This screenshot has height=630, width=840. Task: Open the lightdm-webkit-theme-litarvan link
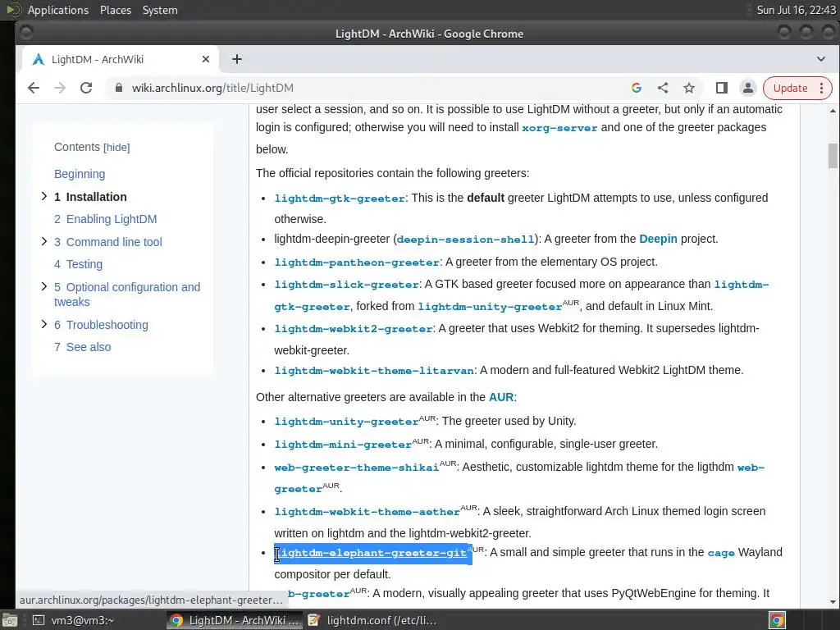pyautogui.click(x=374, y=371)
